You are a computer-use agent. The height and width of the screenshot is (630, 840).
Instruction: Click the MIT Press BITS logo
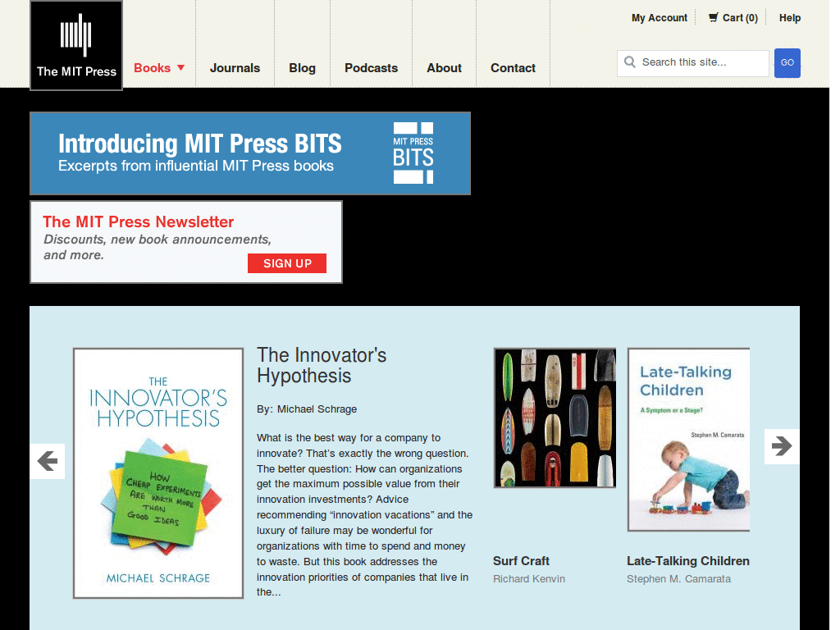tap(413, 153)
